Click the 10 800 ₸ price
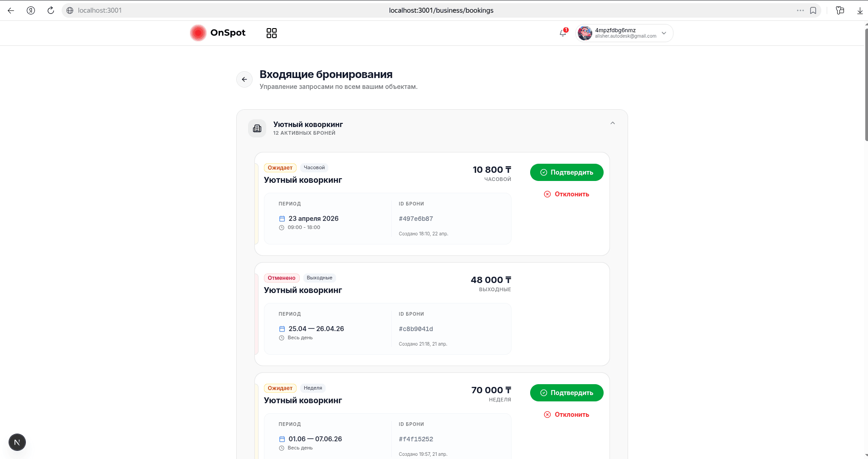 click(x=492, y=170)
